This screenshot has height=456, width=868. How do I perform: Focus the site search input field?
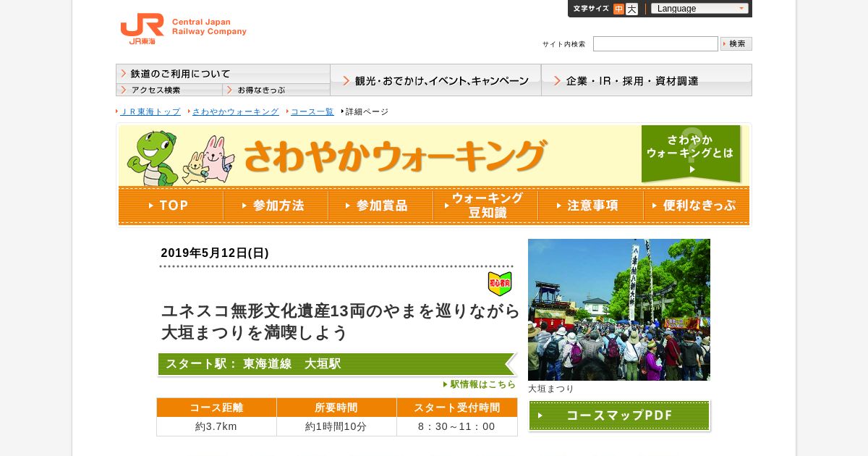tap(655, 44)
